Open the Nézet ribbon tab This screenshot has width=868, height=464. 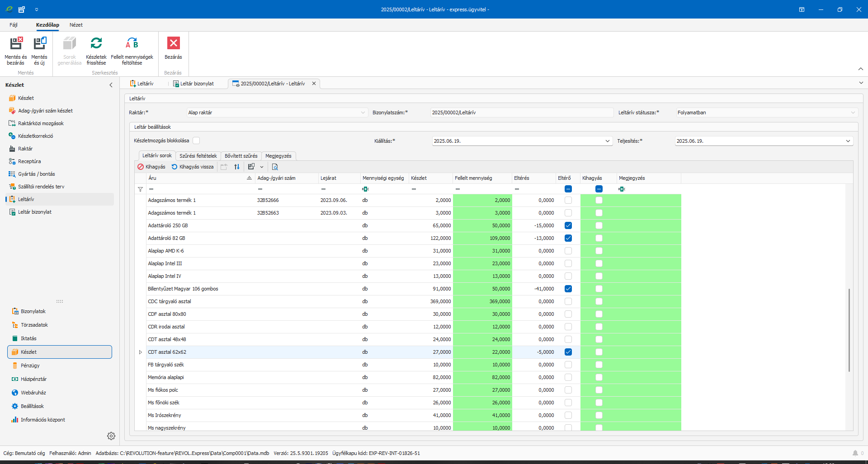76,25
